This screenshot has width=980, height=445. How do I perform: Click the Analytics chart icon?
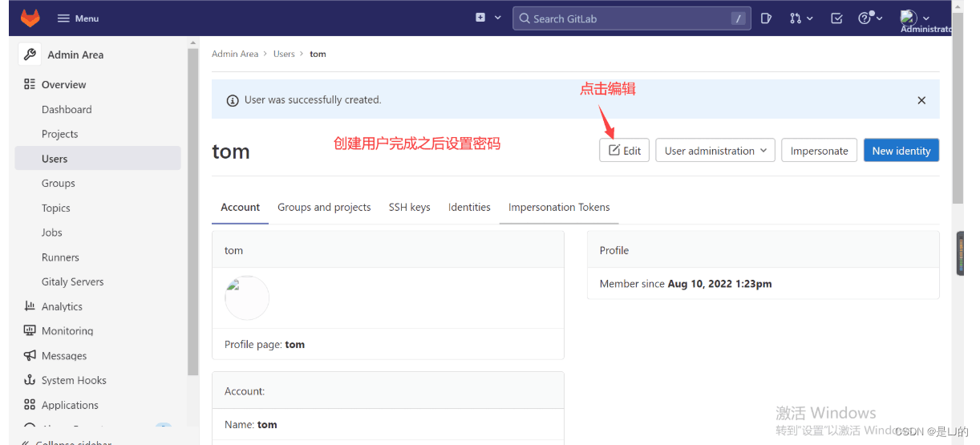point(30,306)
